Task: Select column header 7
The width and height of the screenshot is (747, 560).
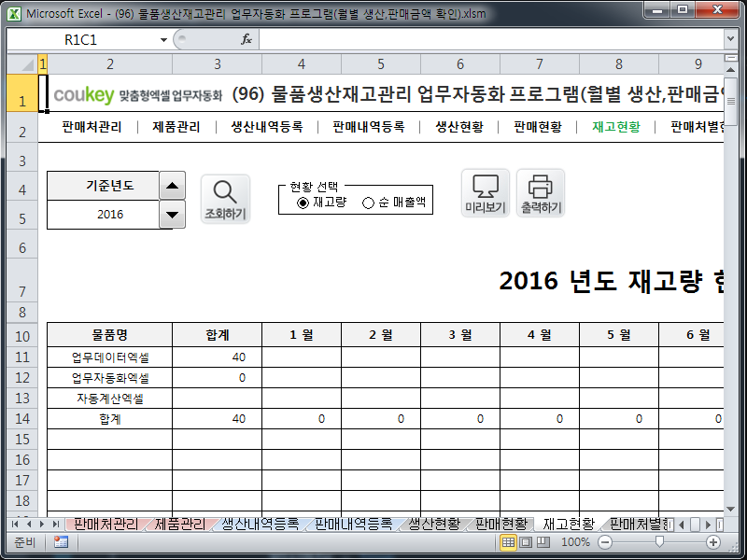Action: (x=540, y=63)
